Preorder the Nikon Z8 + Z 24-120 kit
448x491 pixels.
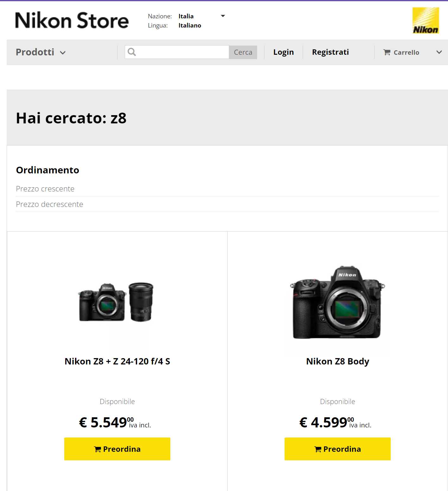point(117,449)
